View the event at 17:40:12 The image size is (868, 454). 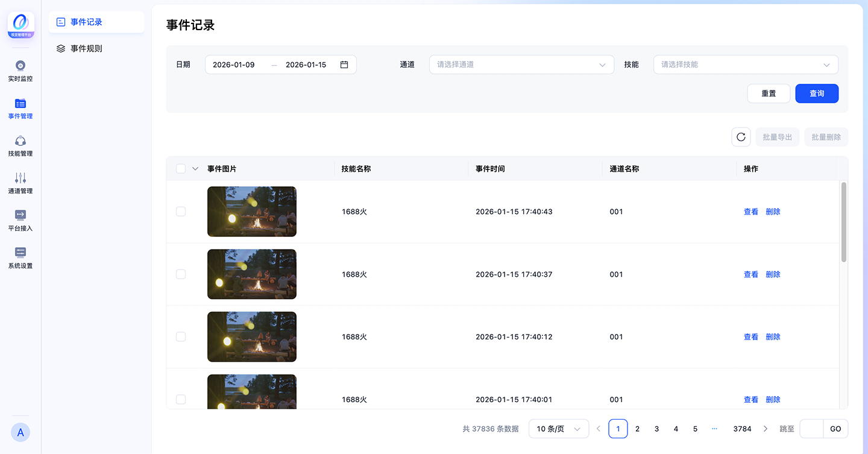(751, 337)
